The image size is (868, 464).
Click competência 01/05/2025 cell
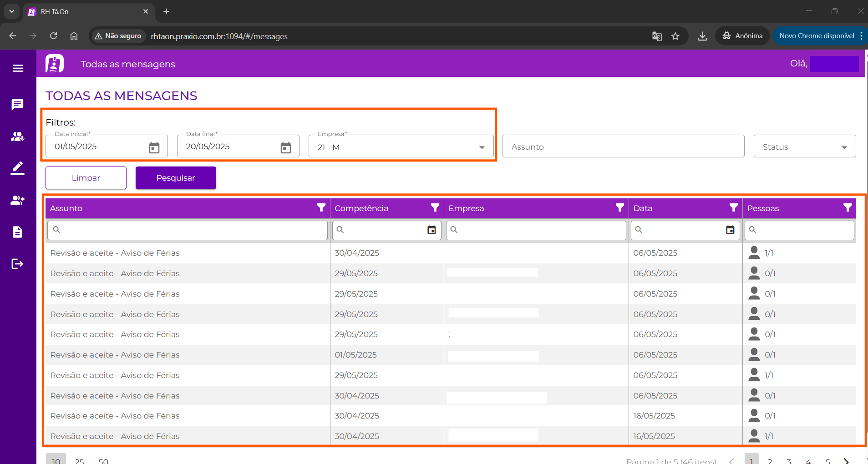tap(355, 355)
